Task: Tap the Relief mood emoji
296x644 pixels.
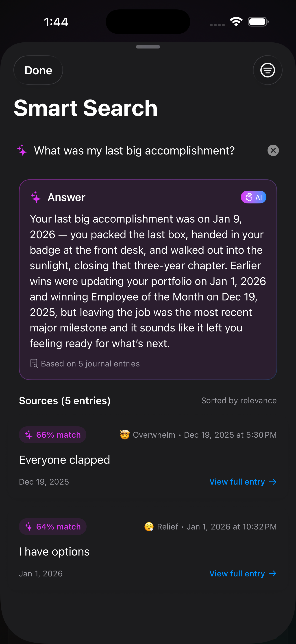Action: [149, 527]
